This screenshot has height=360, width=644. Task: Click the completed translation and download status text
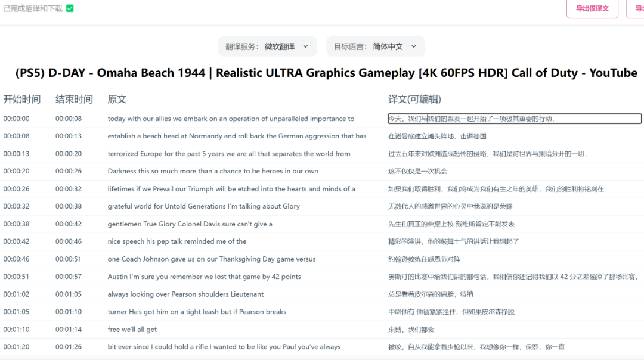(x=33, y=8)
